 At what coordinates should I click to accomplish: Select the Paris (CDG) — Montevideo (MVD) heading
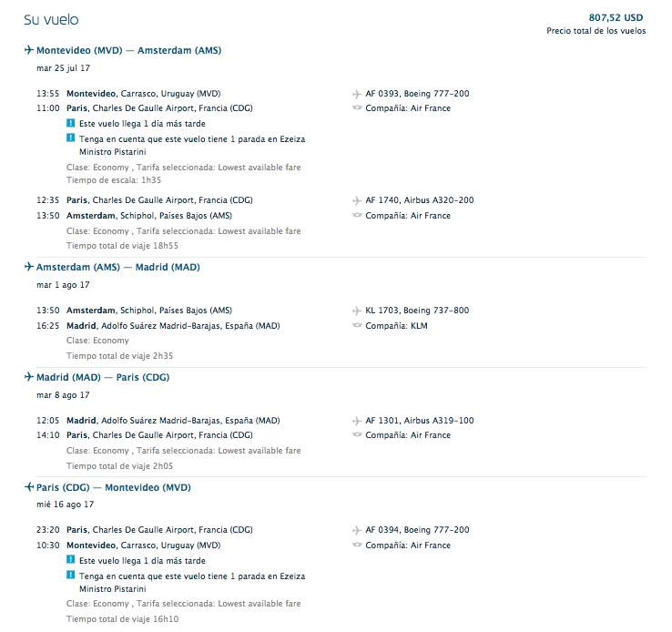114,487
